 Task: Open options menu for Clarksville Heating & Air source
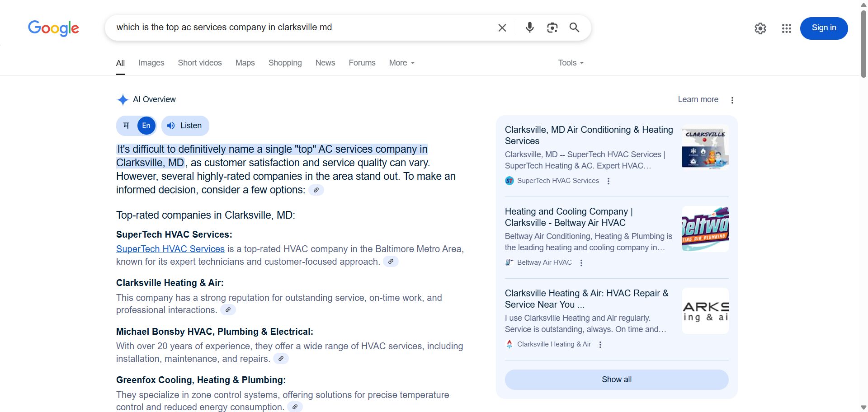(600, 345)
